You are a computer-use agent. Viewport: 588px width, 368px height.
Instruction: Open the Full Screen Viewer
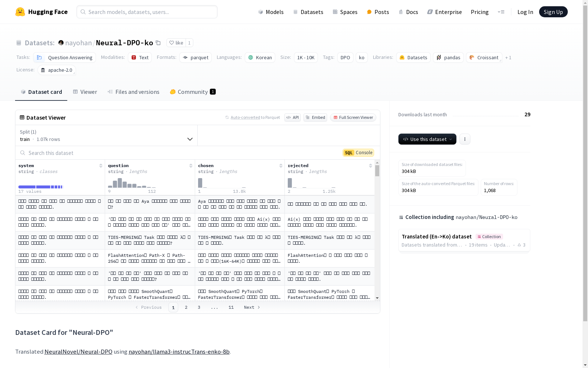tap(353, 117)
